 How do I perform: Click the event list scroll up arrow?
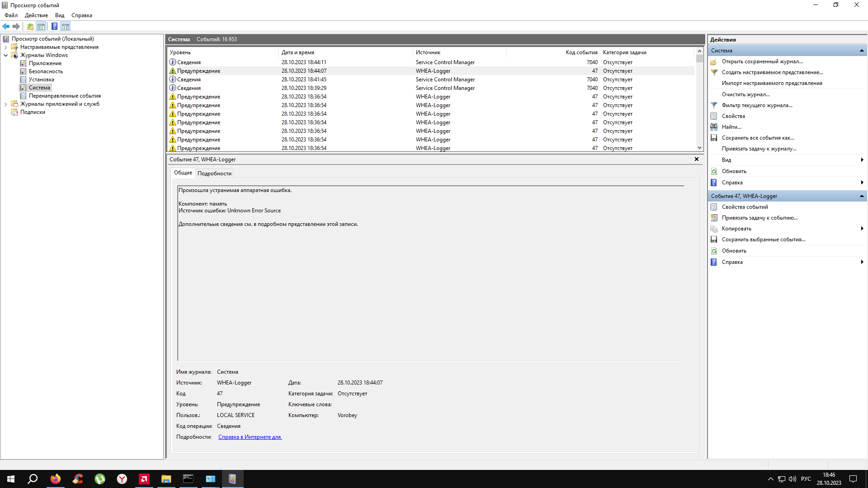point(699,51)
